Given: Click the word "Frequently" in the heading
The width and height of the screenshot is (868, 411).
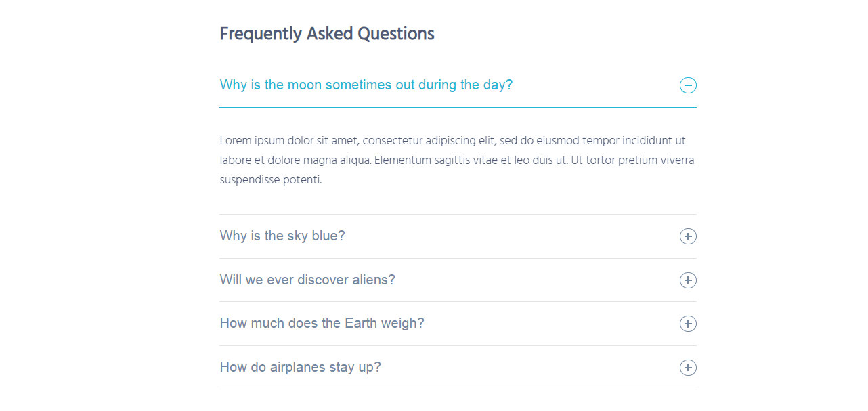Looking at the screenshot, I should (x=261, y=34).
